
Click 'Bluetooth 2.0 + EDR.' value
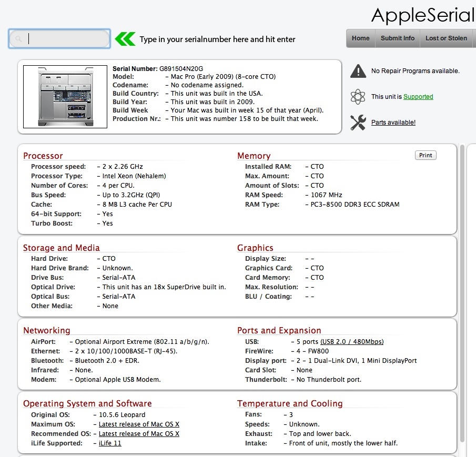pos(107,361)
